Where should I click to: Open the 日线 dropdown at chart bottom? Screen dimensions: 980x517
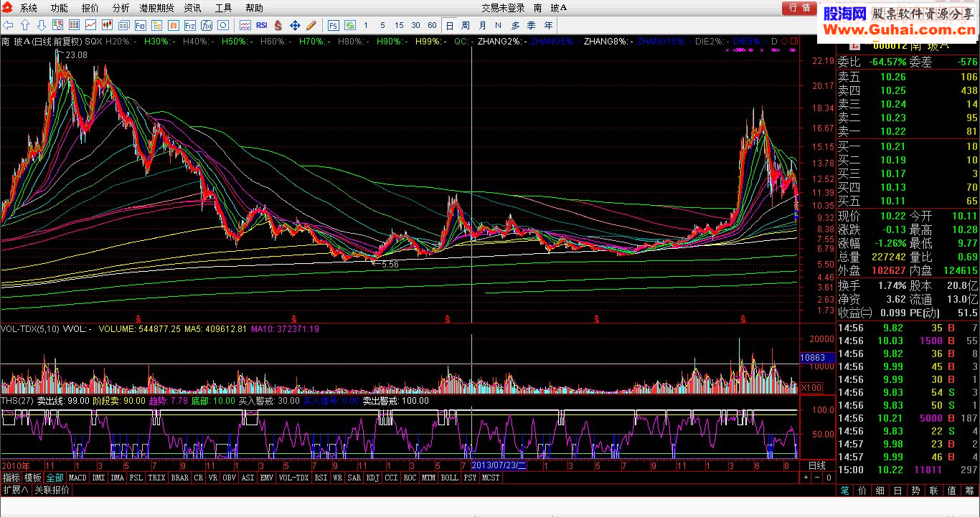818,465
